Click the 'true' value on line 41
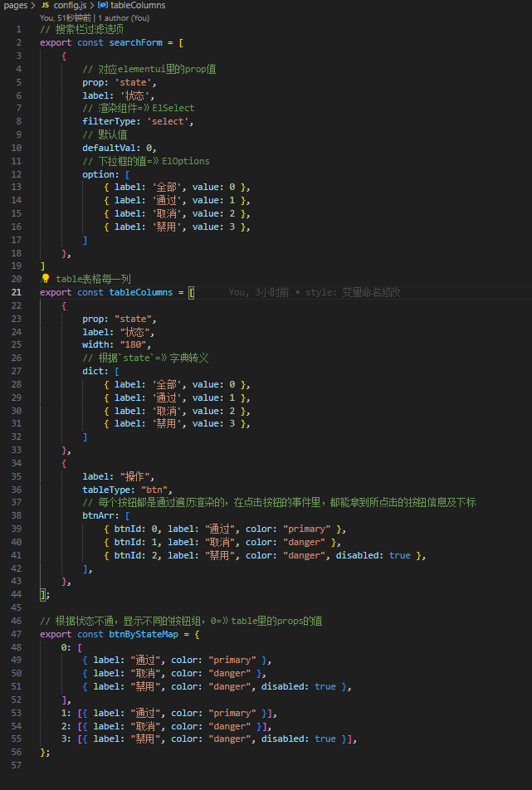The width and height of the screenshot is (532, 790). click(x=400, y=555)
